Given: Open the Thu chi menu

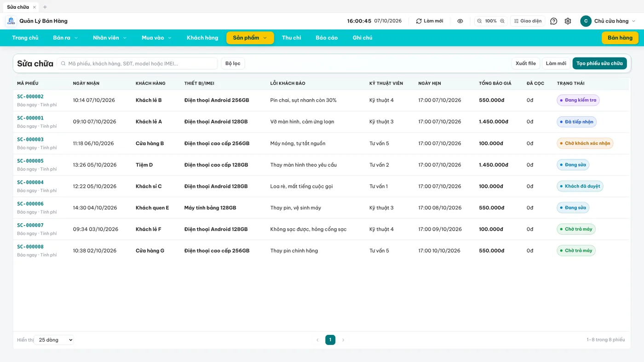Looking at the screenshot, I should point(292,38).
